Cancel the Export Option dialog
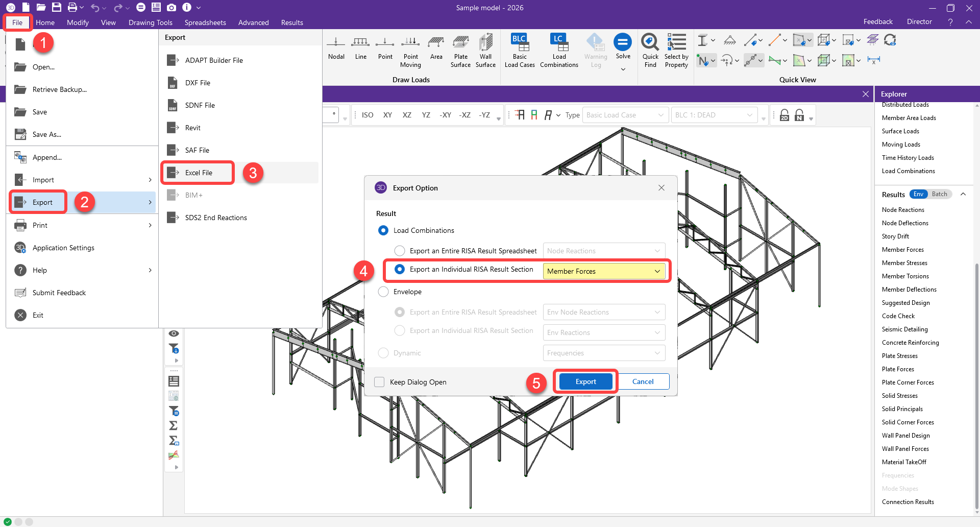The height and width of the screenshot is (527, 980). click(x=643, y=381)
